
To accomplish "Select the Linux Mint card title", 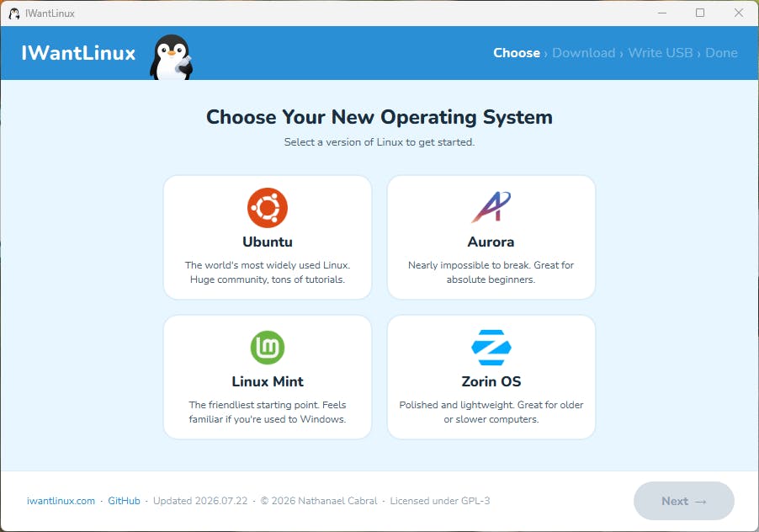I will click(268, 381).
